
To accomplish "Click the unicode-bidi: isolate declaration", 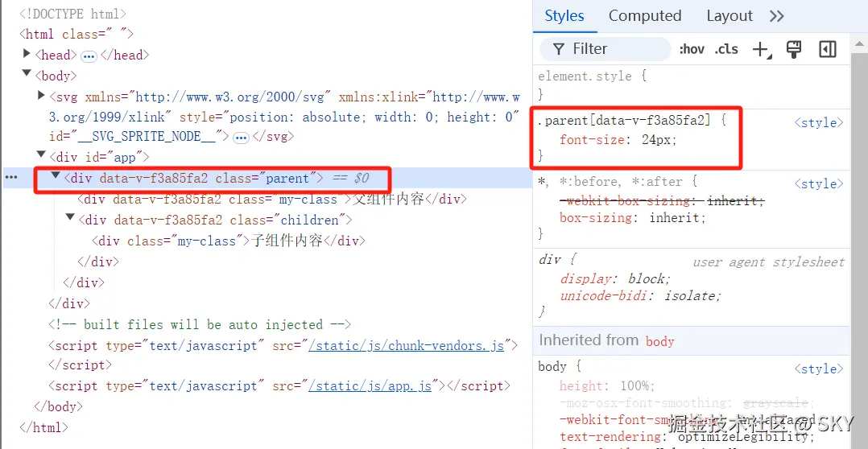I will tap(641, 296).
